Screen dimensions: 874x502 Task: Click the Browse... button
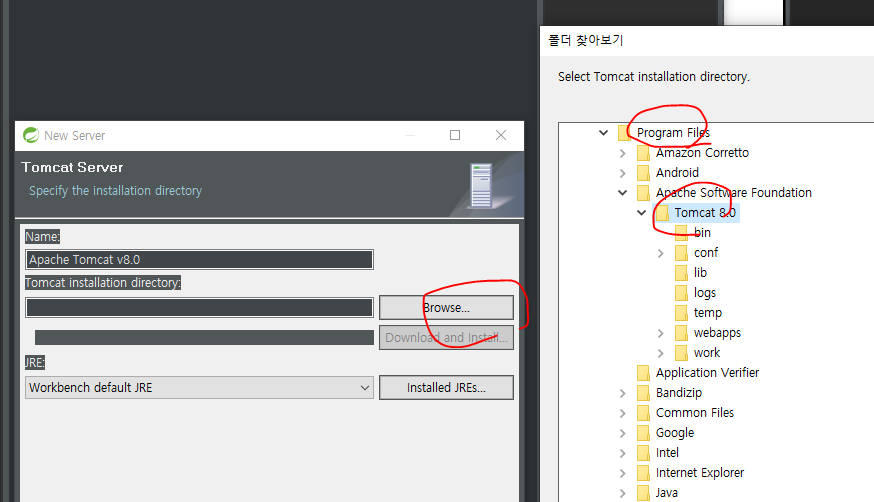click(446, 308)
